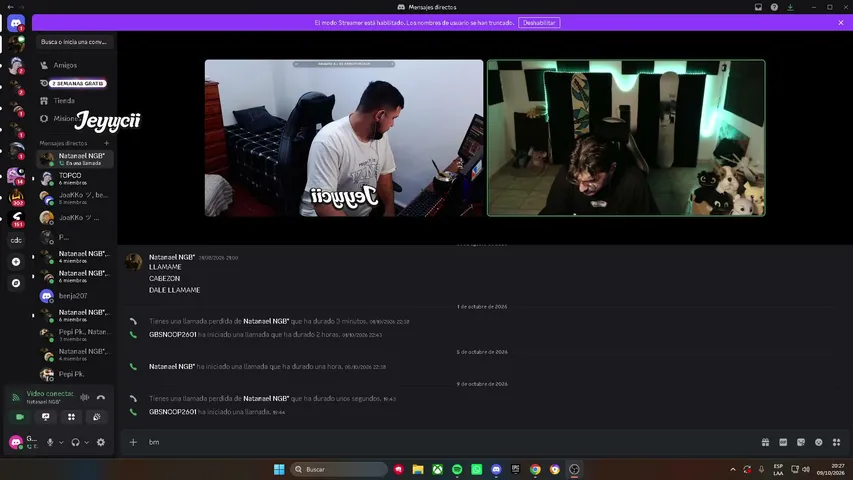Dismiss the purple streamer mode banner
853x480 pixels.
tap(841, 23)
